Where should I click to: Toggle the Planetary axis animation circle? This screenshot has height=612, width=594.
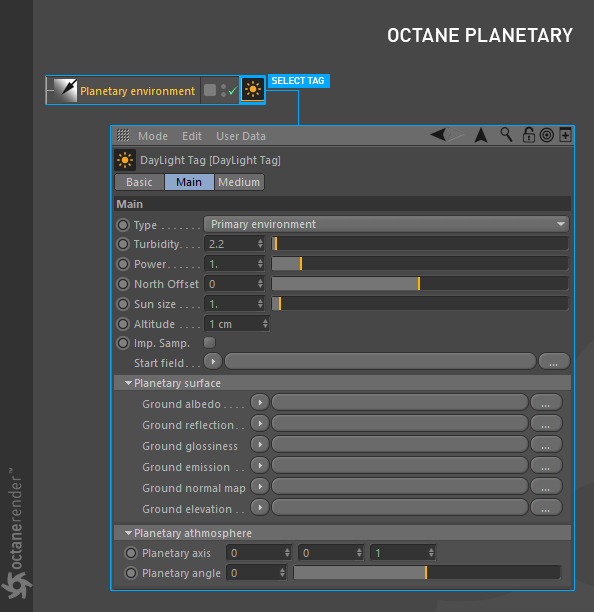pyautogui.click(x=131, y=553)
